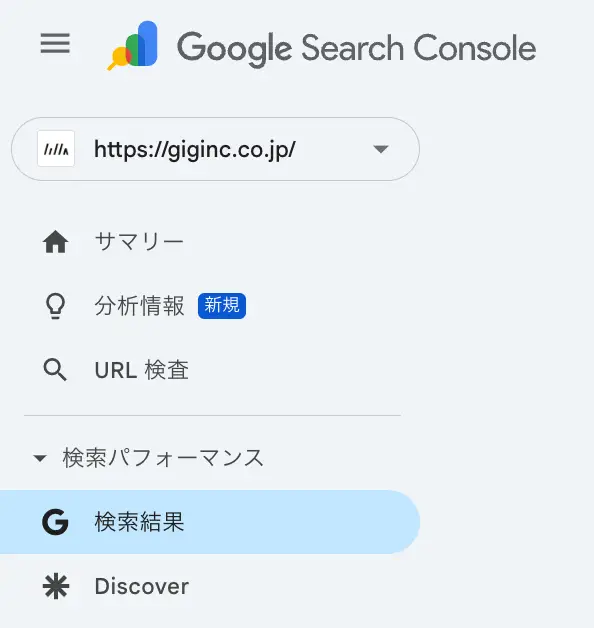Go to the サマリー overview page

click(139, 242)
